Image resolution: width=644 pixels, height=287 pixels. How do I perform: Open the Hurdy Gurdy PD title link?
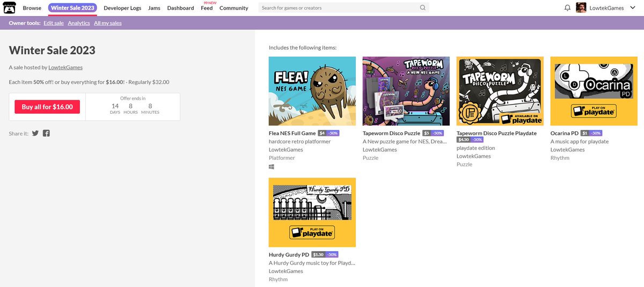pos(289,254)
